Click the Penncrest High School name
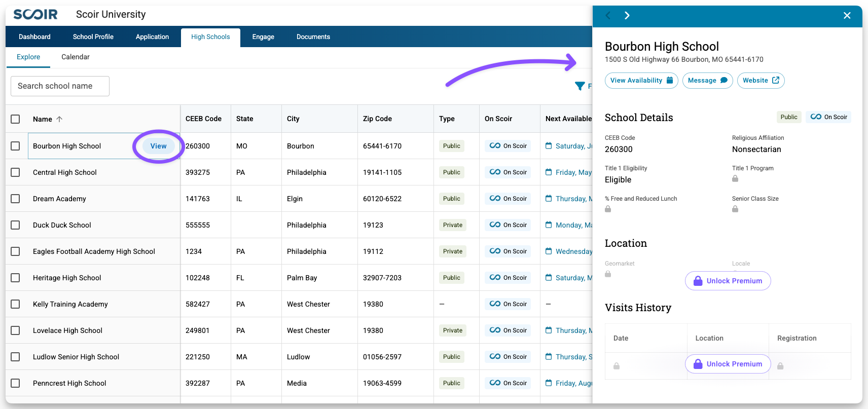The height and width of the screenshot is (409, 868). 69,383
